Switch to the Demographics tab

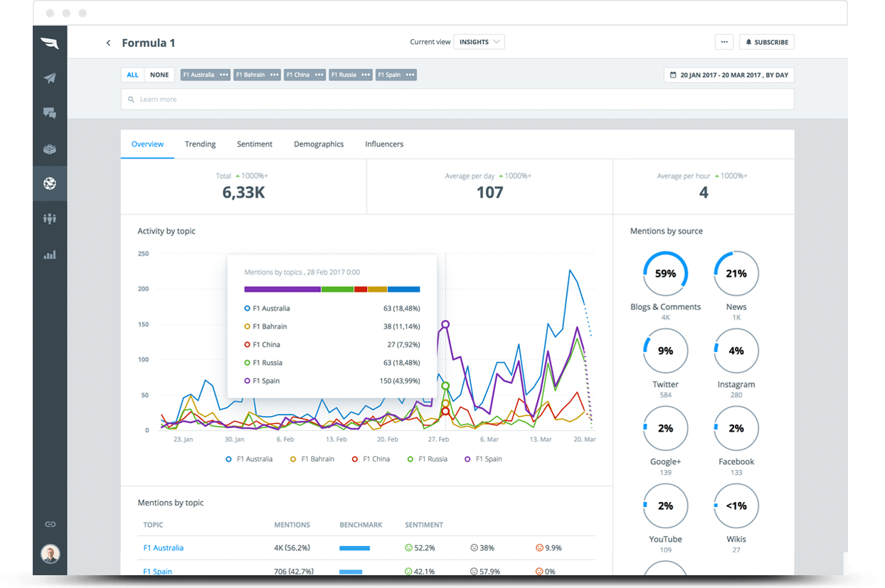(x=319, y=144)
